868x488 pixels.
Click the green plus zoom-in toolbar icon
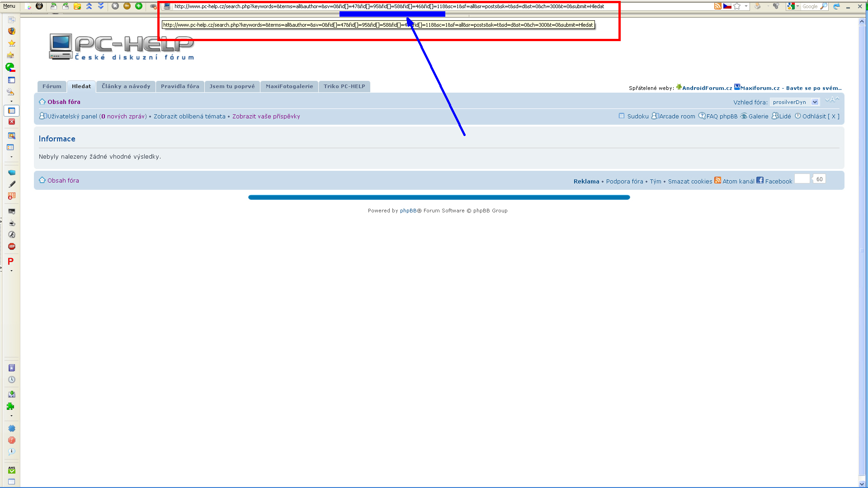click(x=139, y=6)
